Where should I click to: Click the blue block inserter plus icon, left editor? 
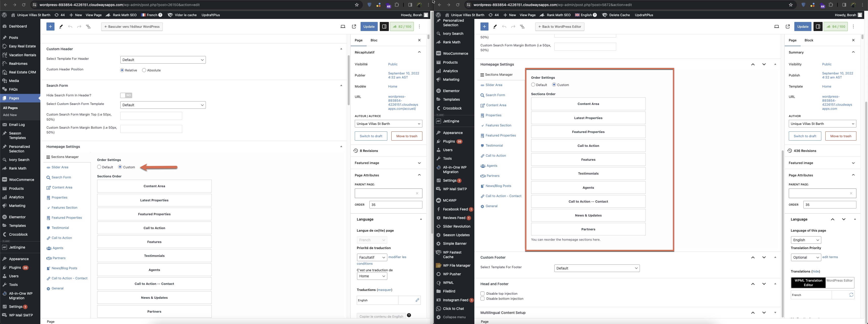(x=50, y=26)
